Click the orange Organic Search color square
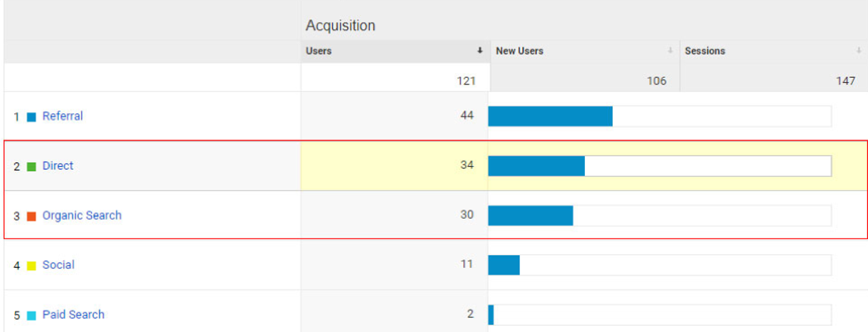This screenshot has height=332, width=868. (32, 216)
